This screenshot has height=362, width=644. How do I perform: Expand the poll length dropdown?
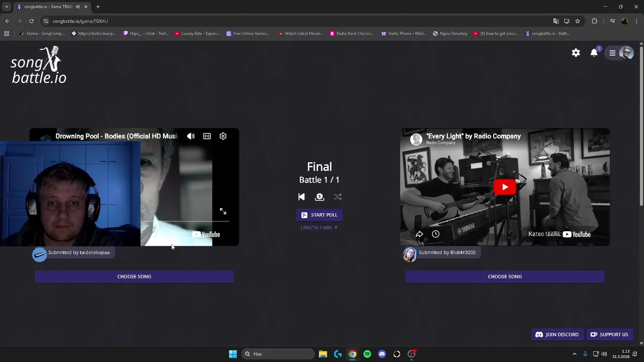319,228
